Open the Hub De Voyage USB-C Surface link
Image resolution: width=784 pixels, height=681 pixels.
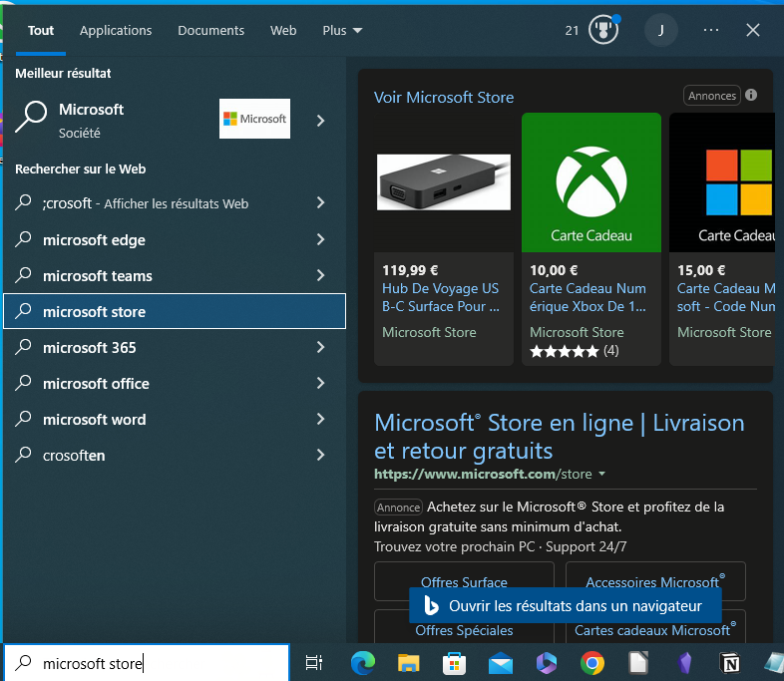(441, 297)
